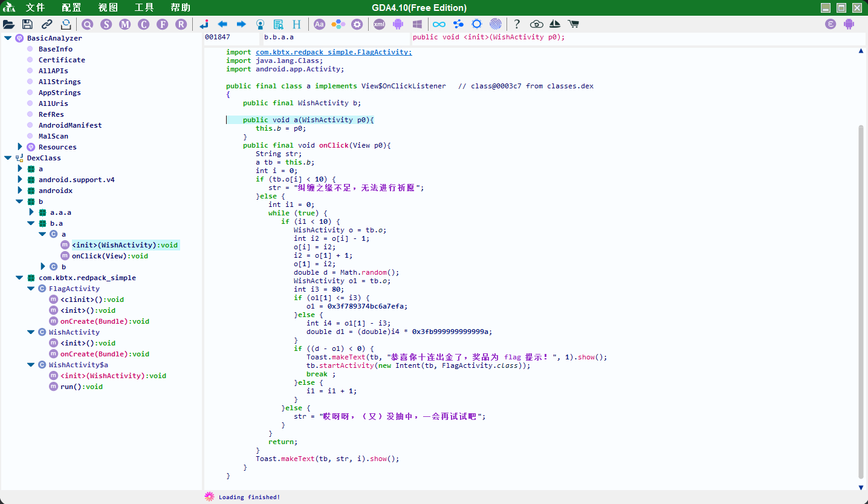Expand the android.support.v4 package
Screen dimensions: 868x504
pyautogui.click(x=19, y=179)
